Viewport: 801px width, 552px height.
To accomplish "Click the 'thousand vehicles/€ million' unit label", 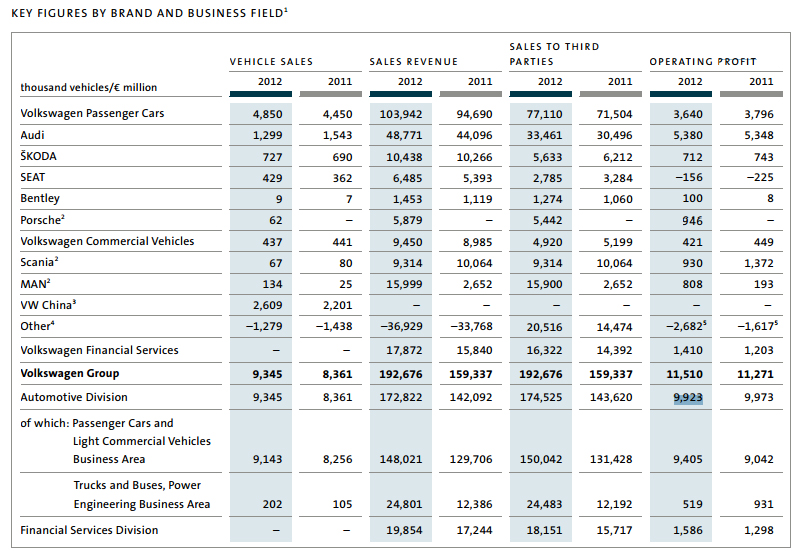I will [x=88, y=87].
